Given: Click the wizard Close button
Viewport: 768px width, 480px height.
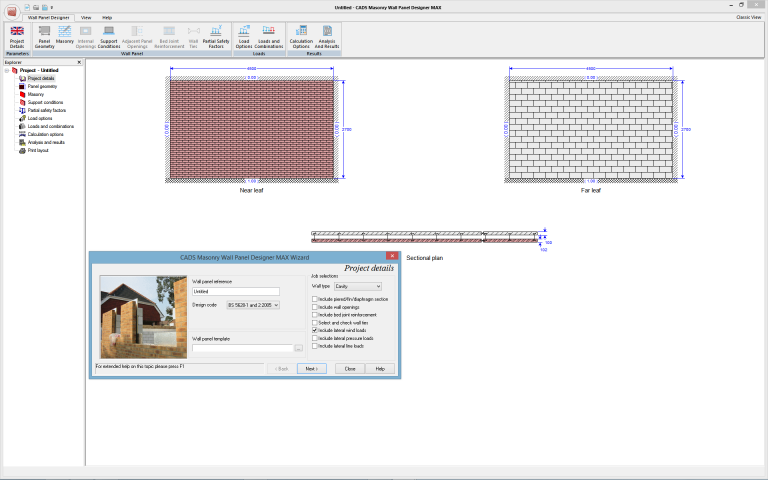Looking at the screenshot, I should [350, 369].
